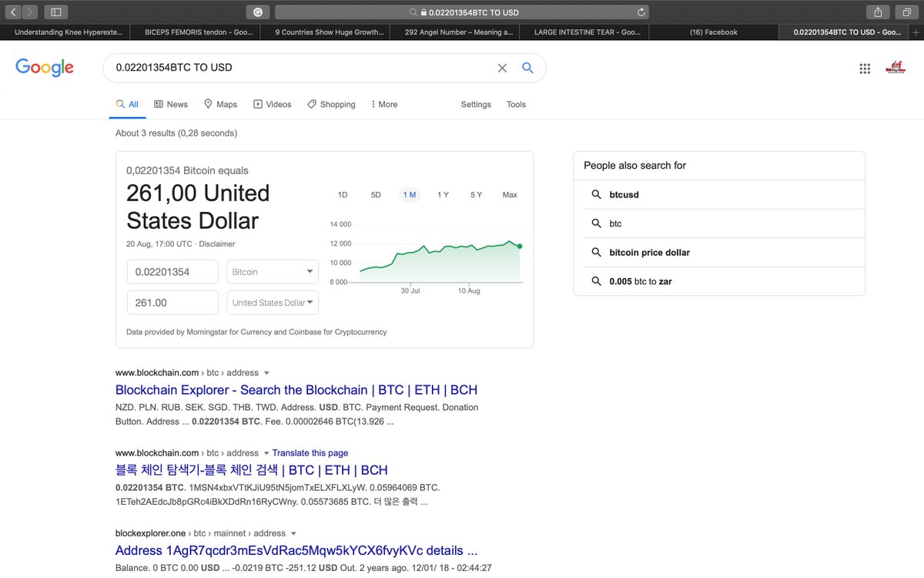
Task: Open Safari share button
Action: point(877,12)
